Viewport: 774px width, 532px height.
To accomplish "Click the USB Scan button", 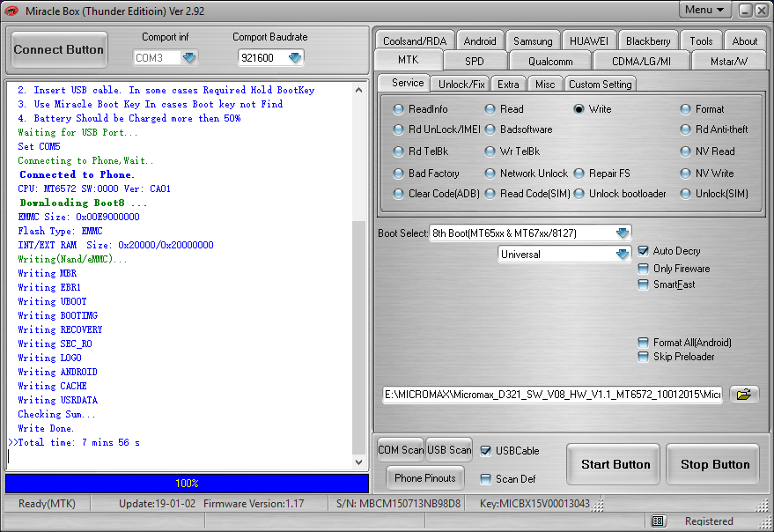I will tap(449, 449).
